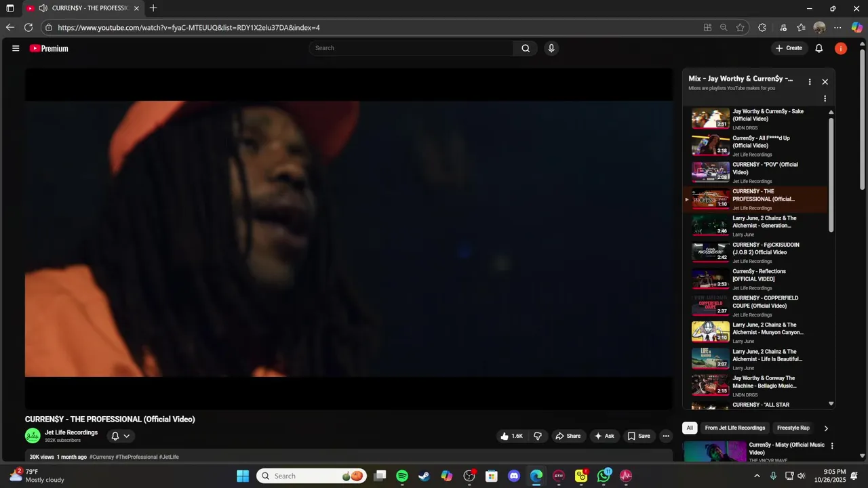The image size is (868, 488).
Task: Open Jet Life Recordings channel name link
Action: pyautogui.click(x=71, y=432)
